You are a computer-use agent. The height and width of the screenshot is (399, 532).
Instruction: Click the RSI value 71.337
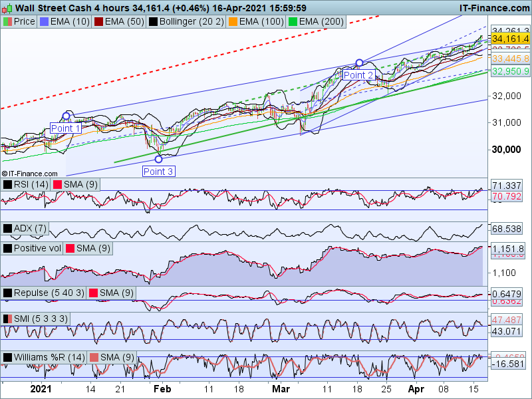pos(507,186)
